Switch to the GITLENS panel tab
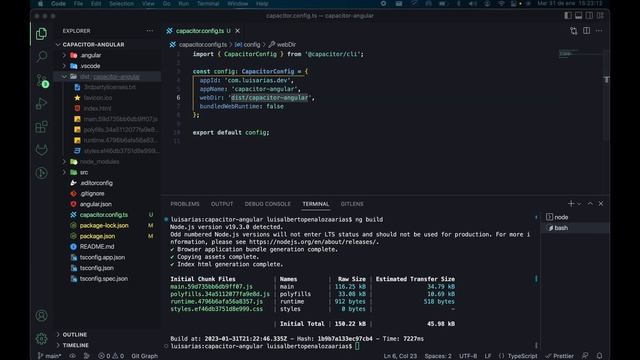 pyautogui.click(x=352, y=204)
